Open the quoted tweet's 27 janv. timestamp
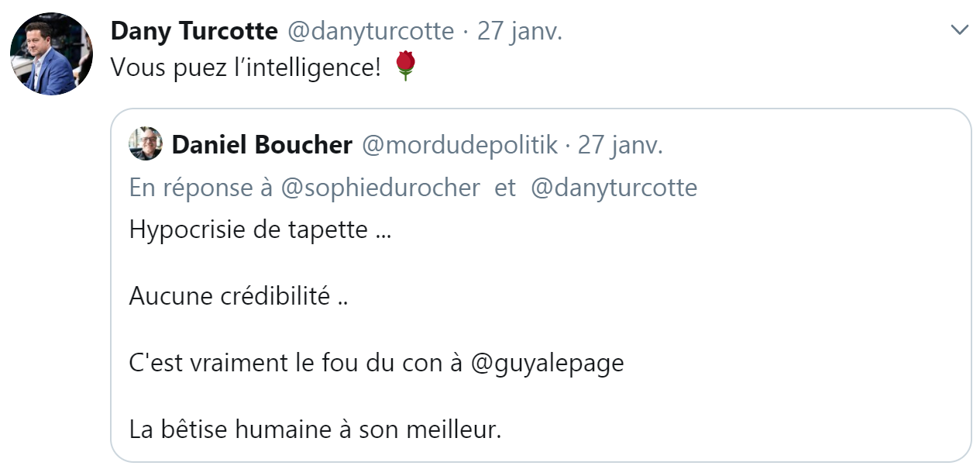This screenshot has width=980, height=476. (x=620, y=145)
